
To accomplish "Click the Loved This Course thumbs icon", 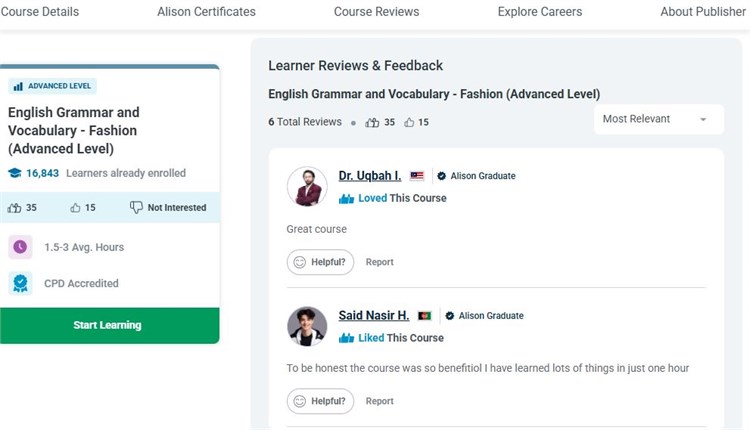I will (x=346, y=199).
